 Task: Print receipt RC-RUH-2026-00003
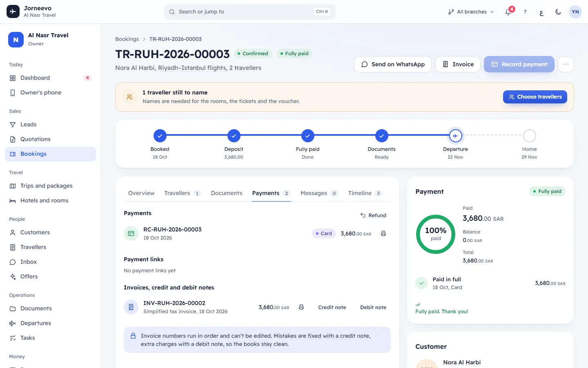383,233
